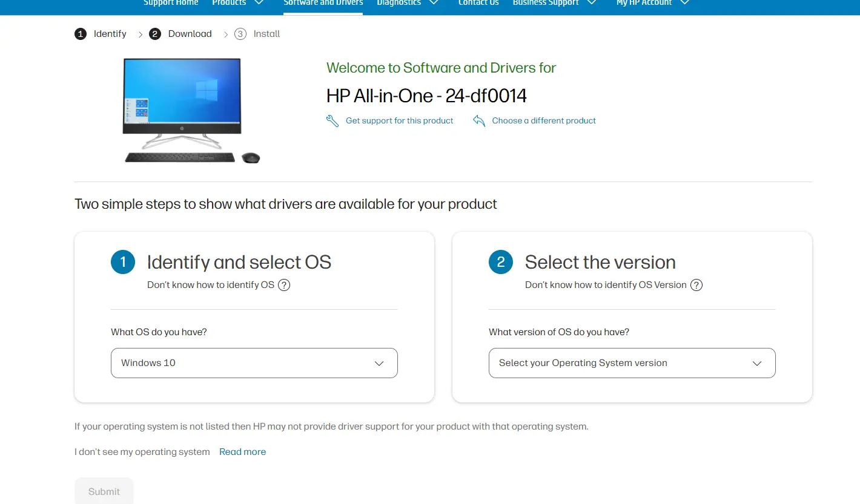Click chevron on the Windows 10 dropdown
Image resolution: width=860 pixels, height=504 pixels.
(379, 364)
